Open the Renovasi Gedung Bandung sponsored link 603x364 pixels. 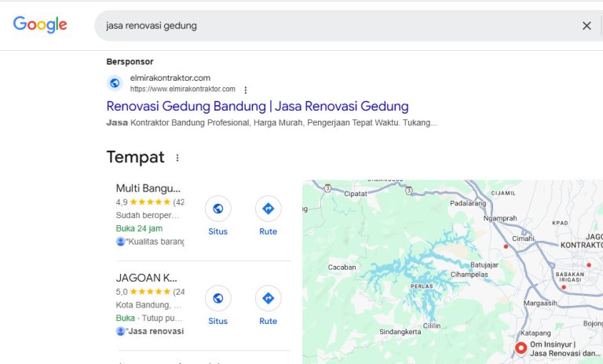tap(258, 106)
